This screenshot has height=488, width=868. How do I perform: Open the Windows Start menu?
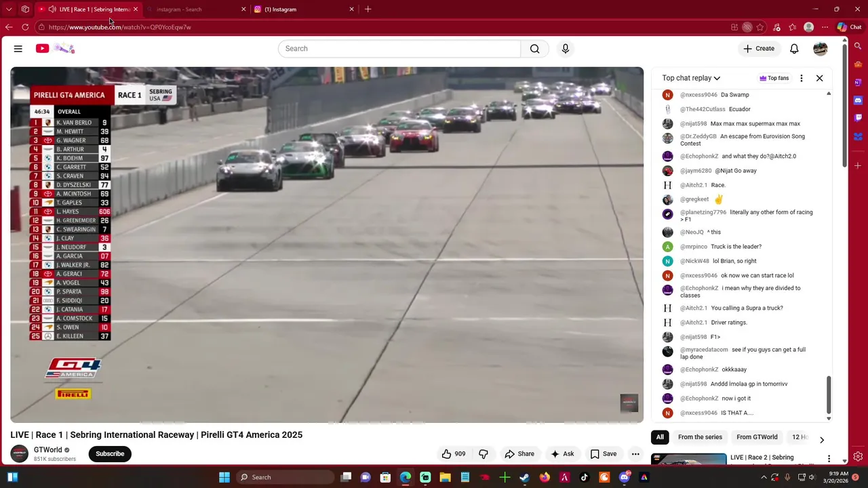pyautogui.click(x=224, y=477)
